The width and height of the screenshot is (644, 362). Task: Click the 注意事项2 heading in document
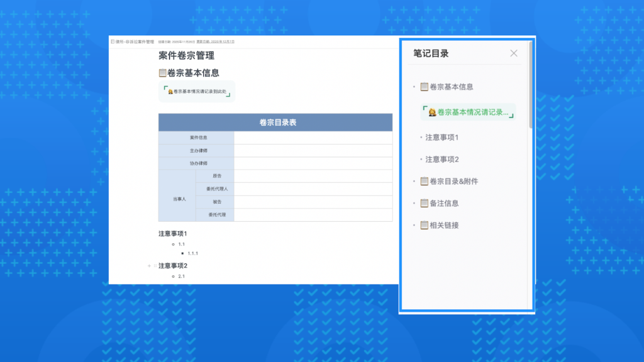click(173, 266)
